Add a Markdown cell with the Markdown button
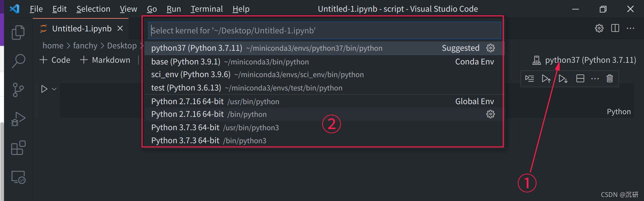 105,60
